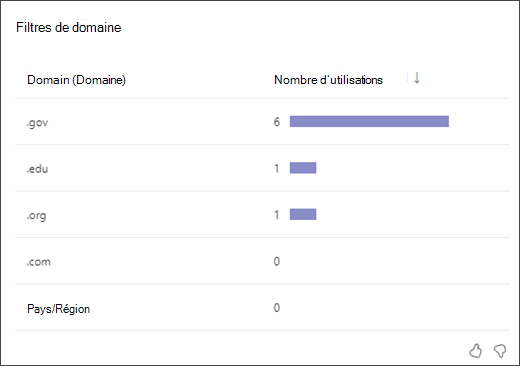This screenshot has width=520, height=366.
Task: Click the usage count 1 for .org
Action: click(277, 215)
